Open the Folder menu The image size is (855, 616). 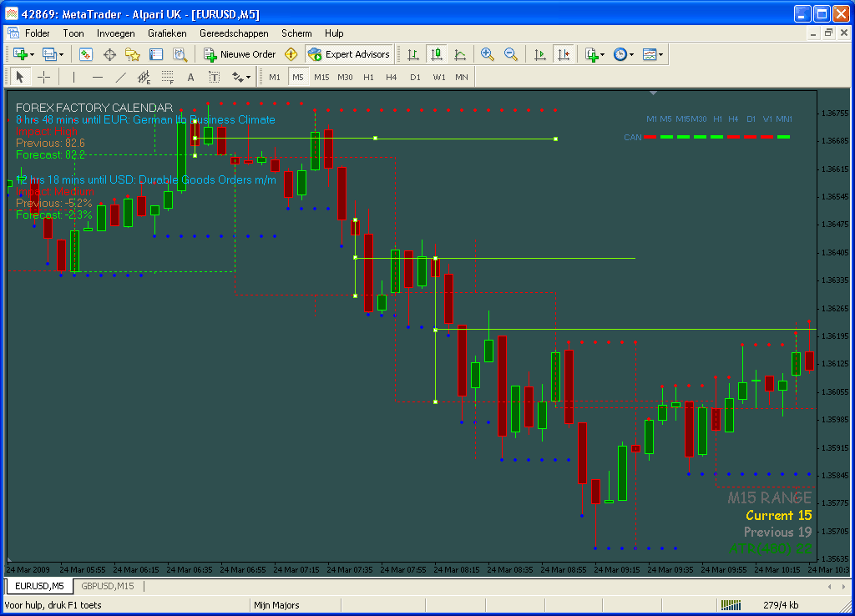pos(37,33)
